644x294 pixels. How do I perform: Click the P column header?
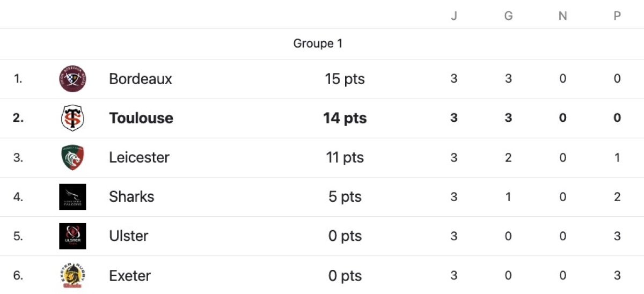[x=617, y=16]
